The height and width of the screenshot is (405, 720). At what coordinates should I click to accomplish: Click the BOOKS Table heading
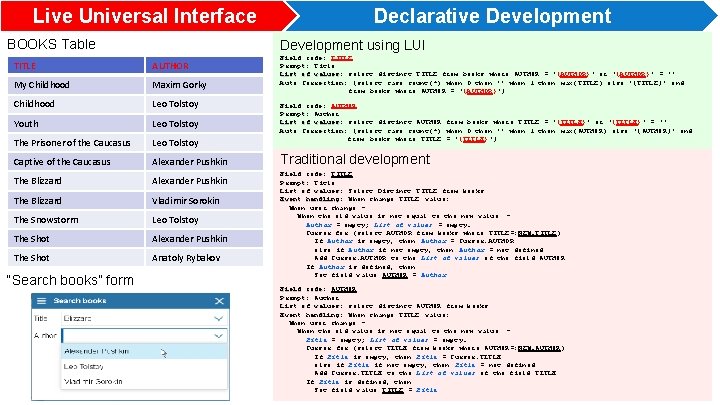coord(51,44)
